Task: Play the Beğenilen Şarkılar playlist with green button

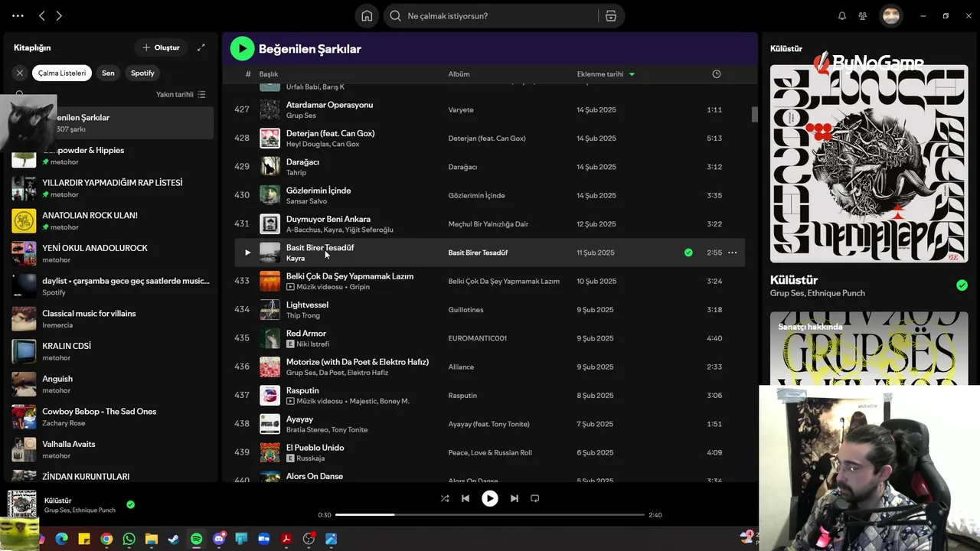Action: coord(242,48)
